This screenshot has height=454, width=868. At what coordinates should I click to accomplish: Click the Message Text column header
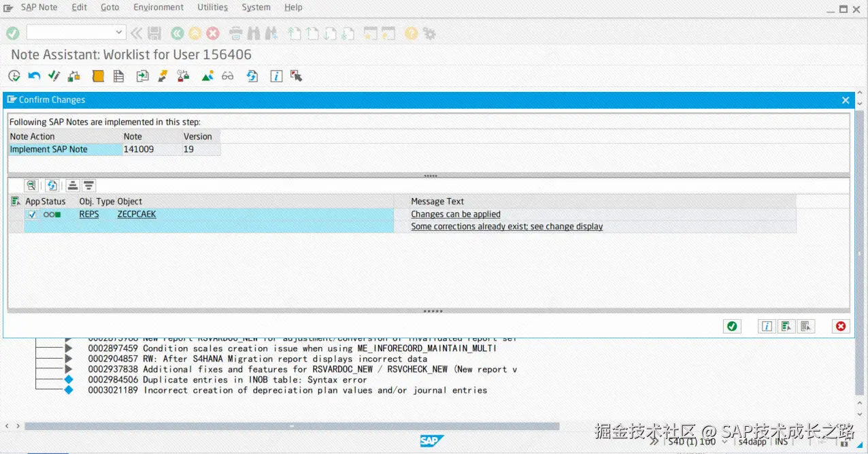click(437, 201)
